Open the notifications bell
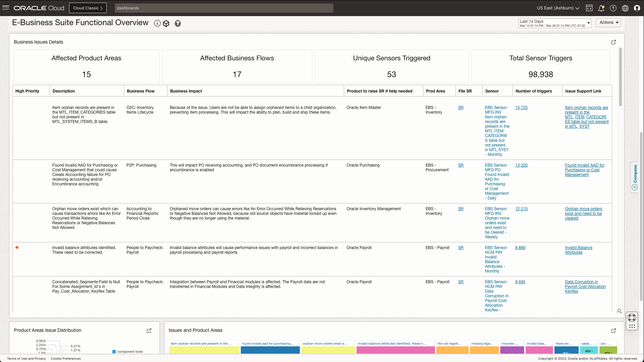The image size is (644, 362). tap(601, 8)
